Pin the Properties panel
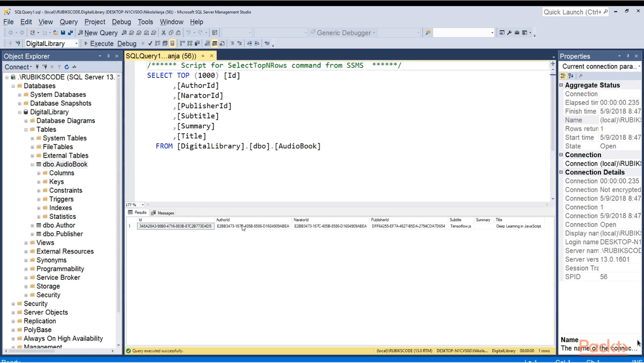Image resolution: width=644 pixels, height=363 pixels. (628, 56)
